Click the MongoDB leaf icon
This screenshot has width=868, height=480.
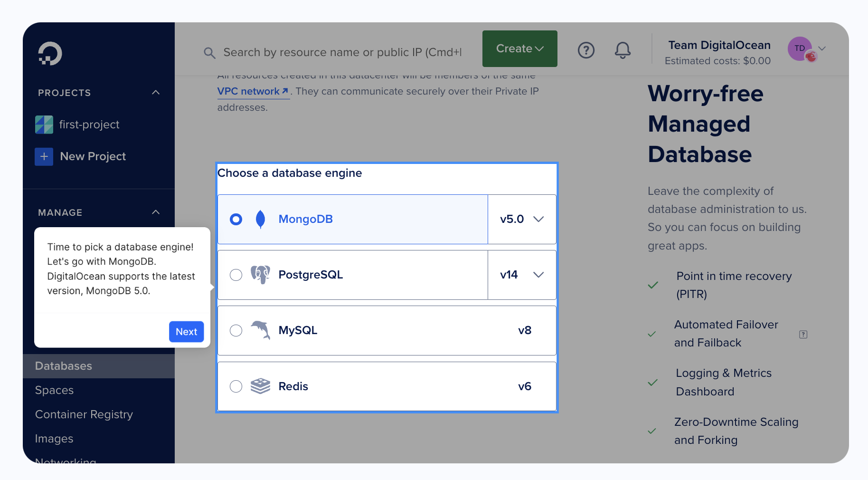(260, 219)
